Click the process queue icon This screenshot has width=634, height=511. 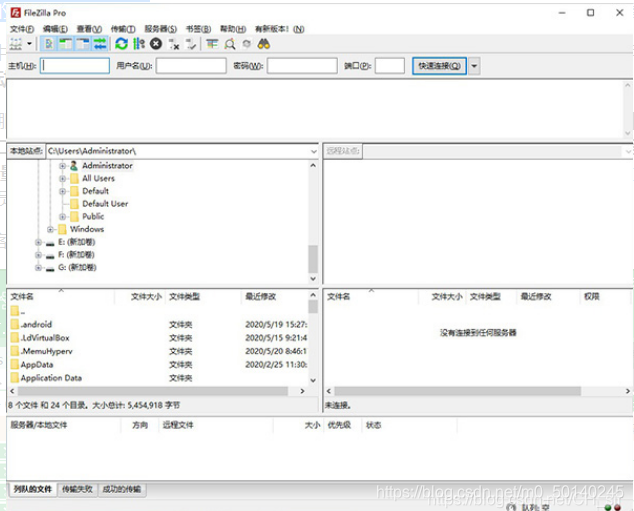point(139,44)
